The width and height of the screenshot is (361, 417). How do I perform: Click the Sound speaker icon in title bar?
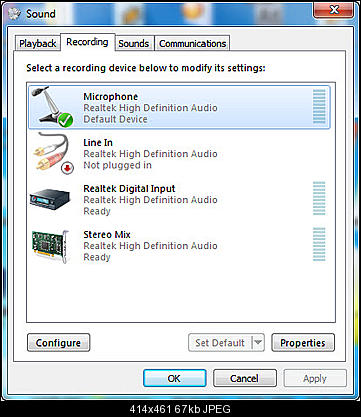pos(15,14)
